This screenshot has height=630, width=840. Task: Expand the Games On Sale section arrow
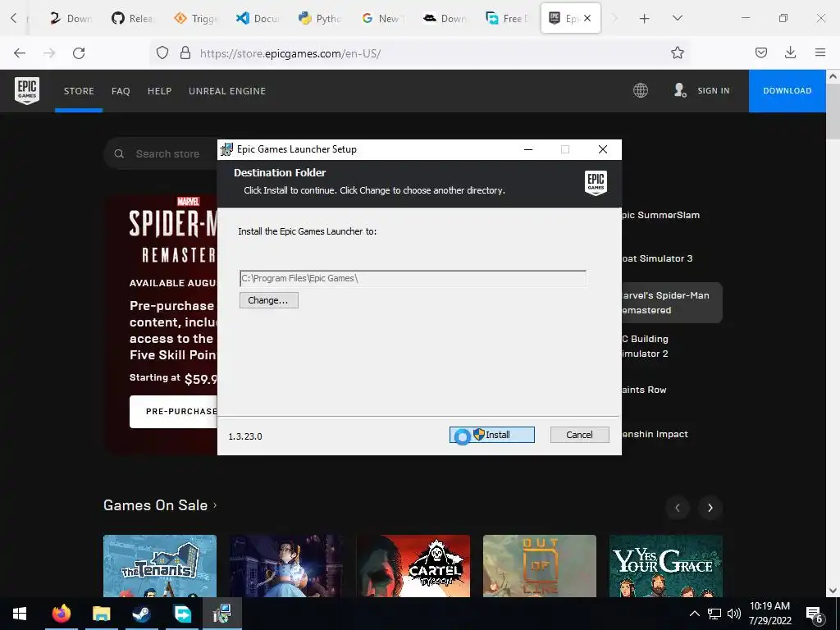click(216, 504)
